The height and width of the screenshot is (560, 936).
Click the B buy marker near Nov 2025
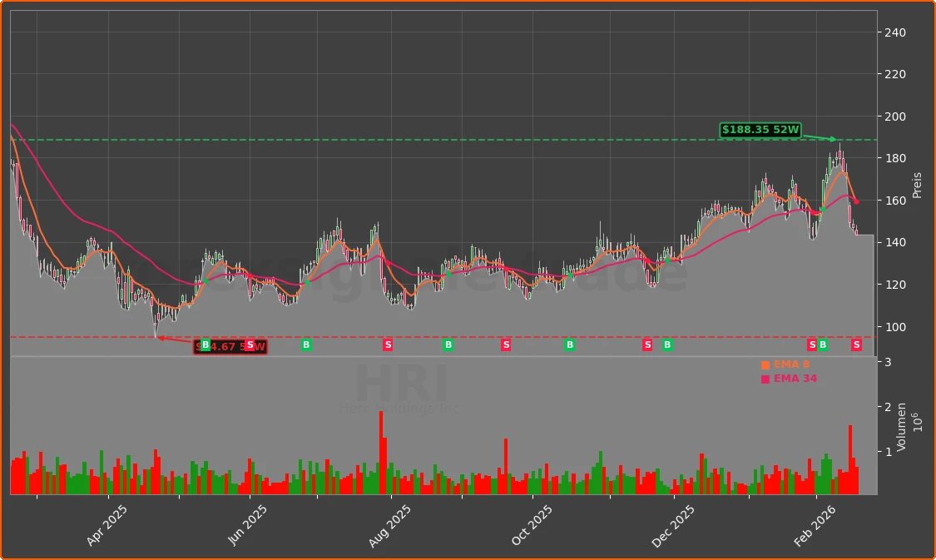[570, 345]
